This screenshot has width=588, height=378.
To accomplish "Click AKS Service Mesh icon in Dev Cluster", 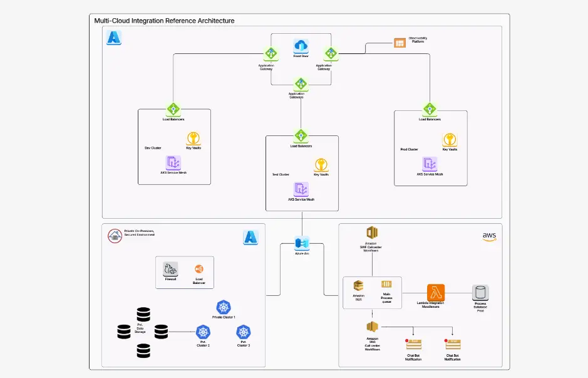I will tap(173, 163).
